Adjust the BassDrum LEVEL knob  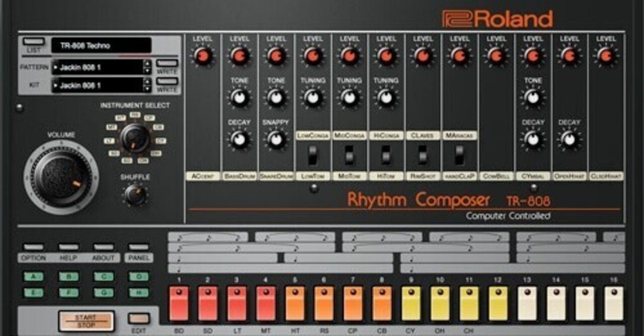(x=239, y=56)
